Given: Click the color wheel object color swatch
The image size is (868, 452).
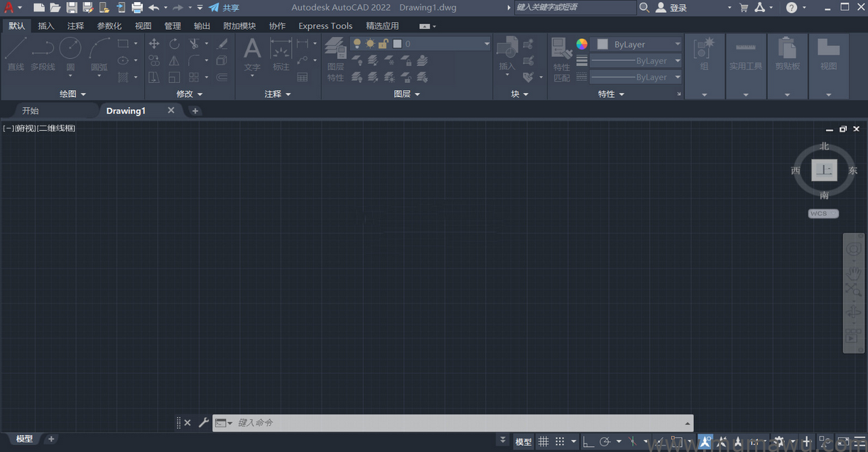Looking at the screenshot, I should click(582, 44).
